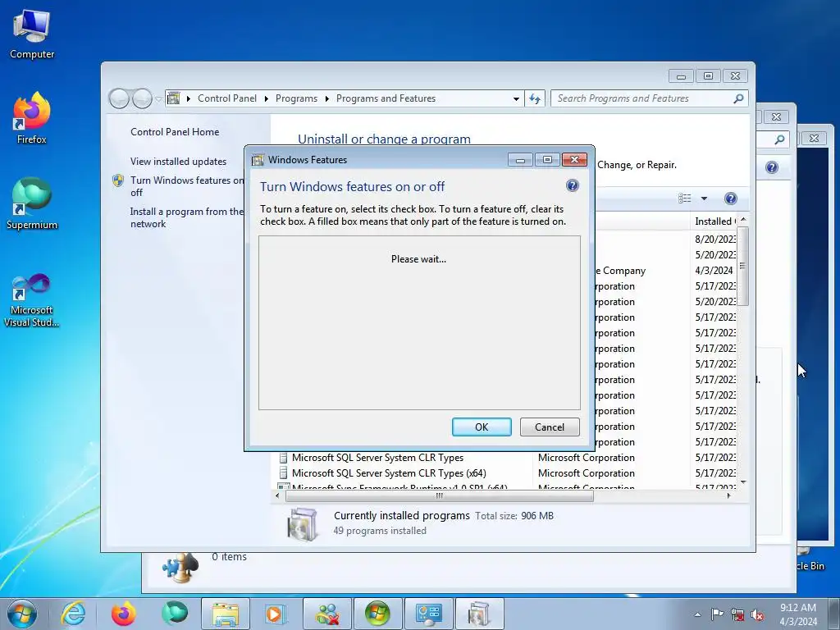This screenshot has width=840, height=630.
Task: Open Windows Media Player from the taskbar
Action: (x=276, y=614)
